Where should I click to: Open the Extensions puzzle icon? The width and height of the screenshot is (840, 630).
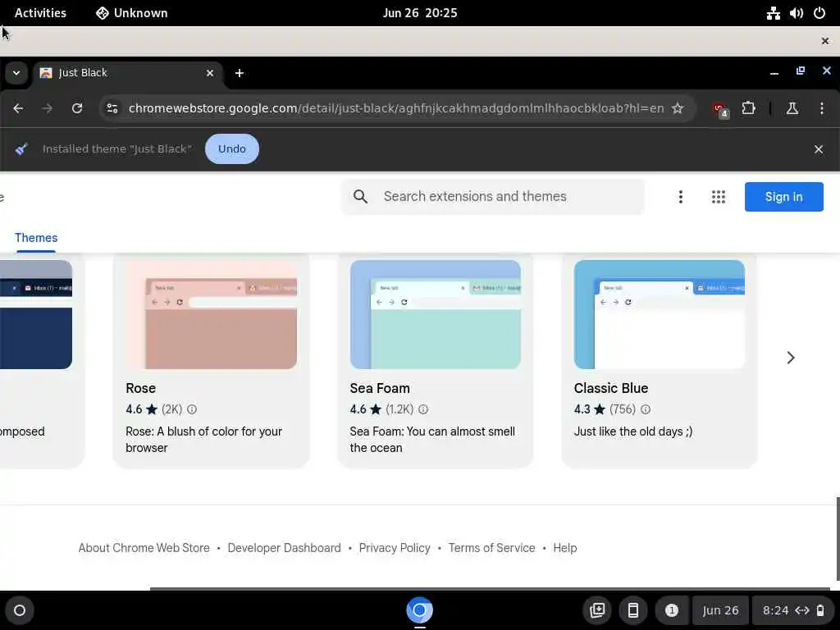point(748,108)
